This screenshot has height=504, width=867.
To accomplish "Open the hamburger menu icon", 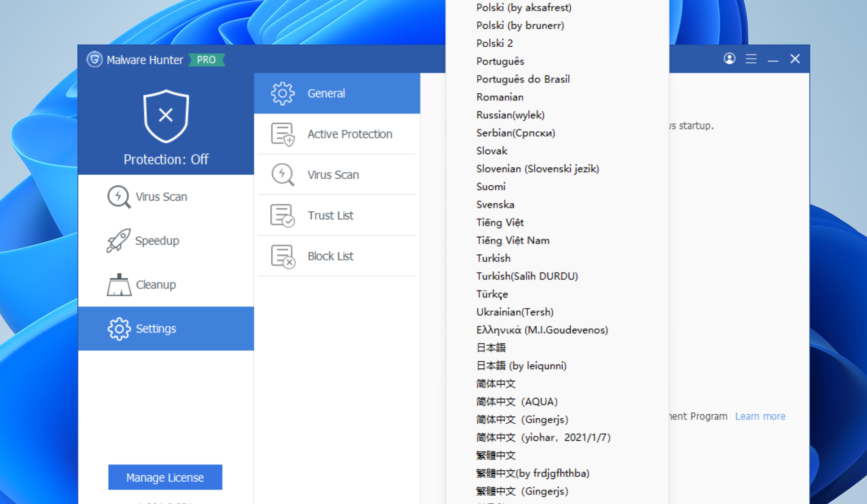I will click(751, 59).
